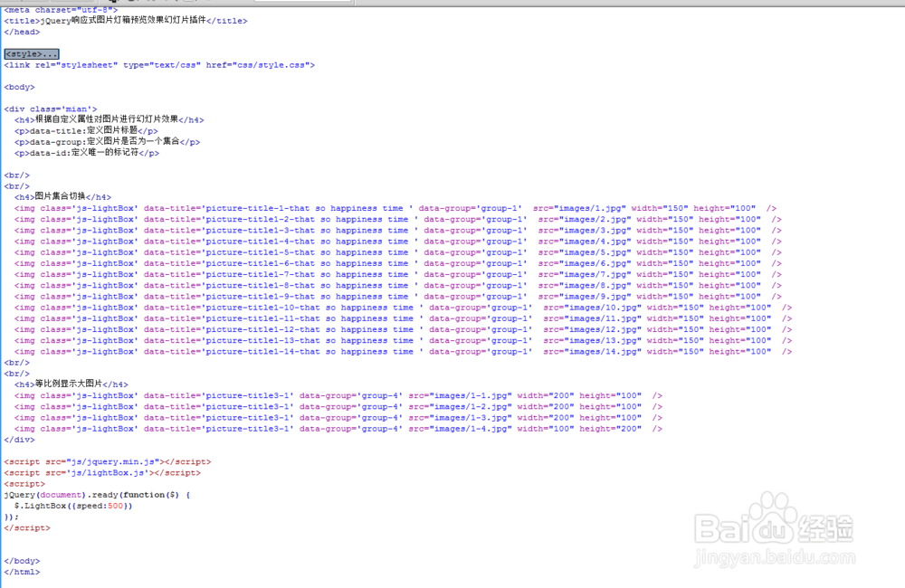
Task: Click the img line with src images/7.jpg
Action: click(398, 274)
